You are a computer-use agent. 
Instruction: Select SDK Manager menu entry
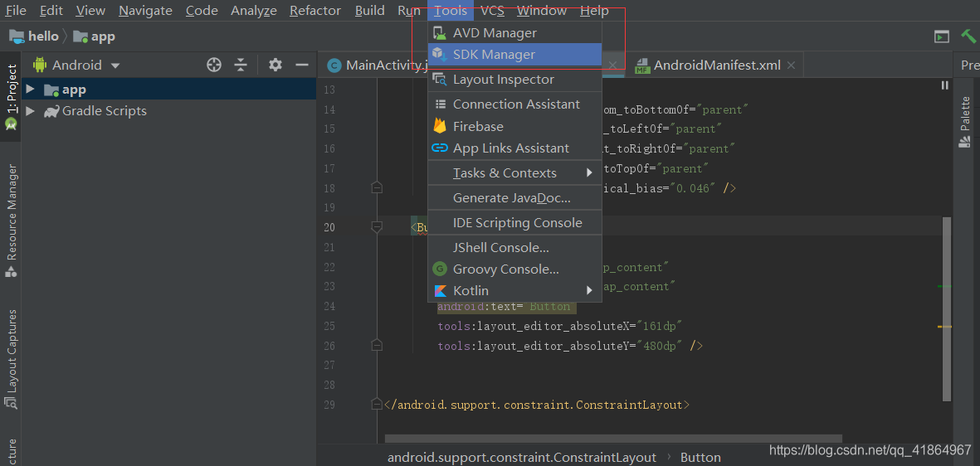514,55
